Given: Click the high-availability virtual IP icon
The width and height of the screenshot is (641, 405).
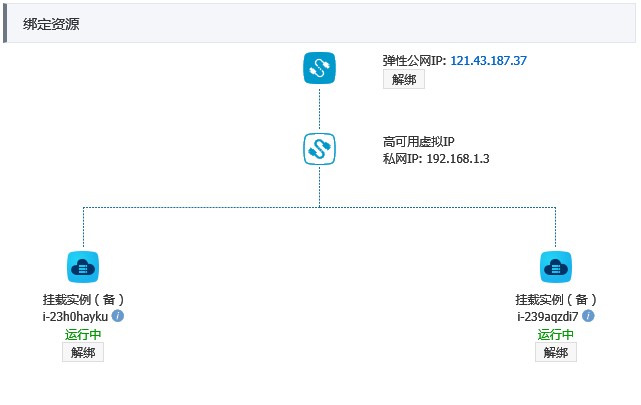Looking at the screenshot, I should point(319,149).
